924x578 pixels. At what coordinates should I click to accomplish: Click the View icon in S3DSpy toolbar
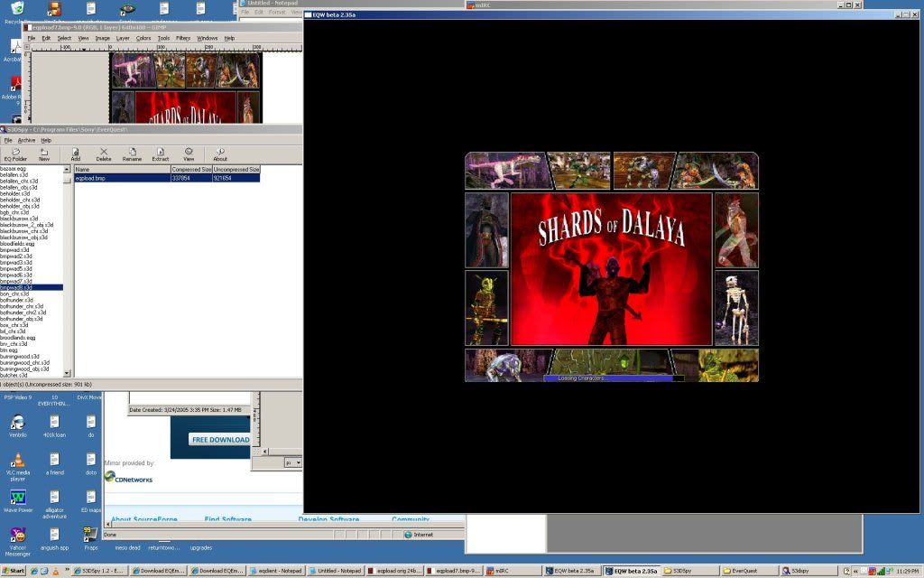tap(189, 154)
